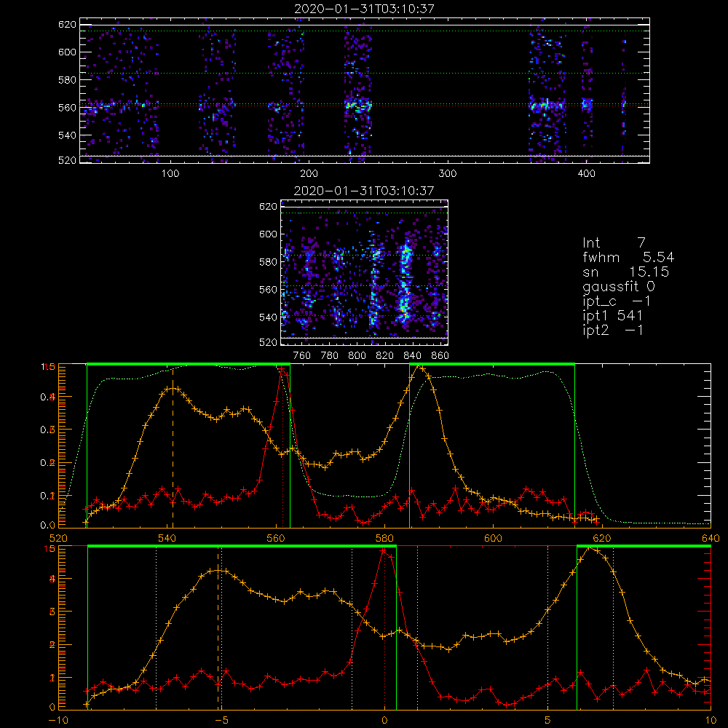Click the 640 x-axis label of third plot
This screenshot has height=728, width=728.
click(711, 538)
